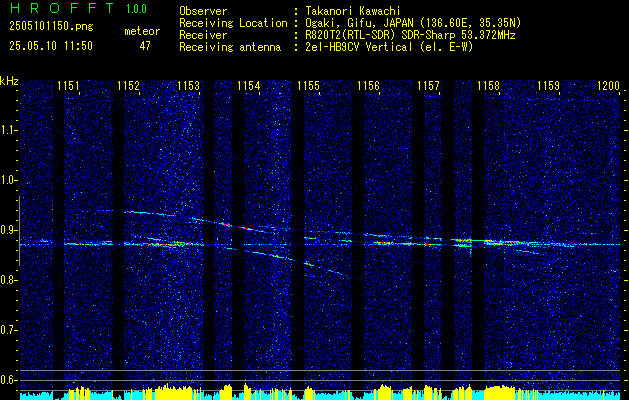Click the 1151 time marker

[68, 85]
